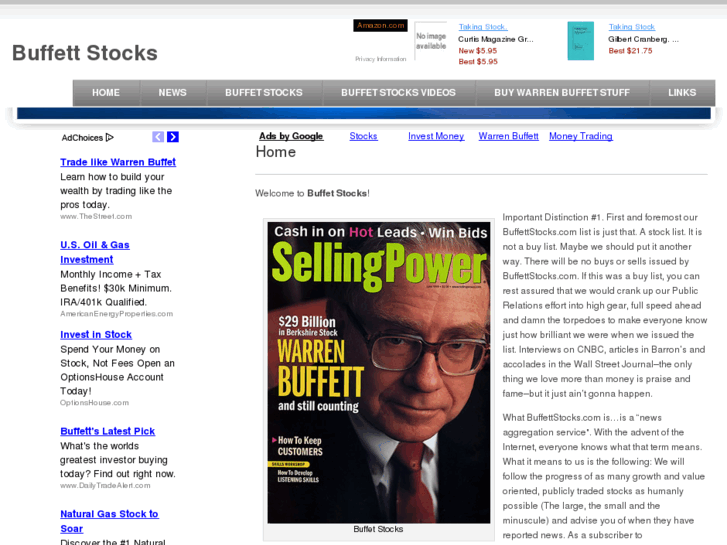
Task: Click the Home page heading
Action: (275, 152)
